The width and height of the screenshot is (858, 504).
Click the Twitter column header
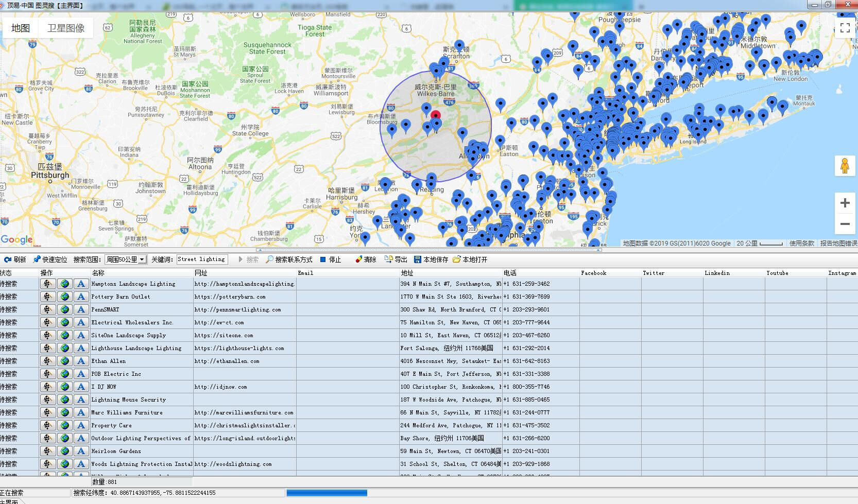tap(672, 273)
